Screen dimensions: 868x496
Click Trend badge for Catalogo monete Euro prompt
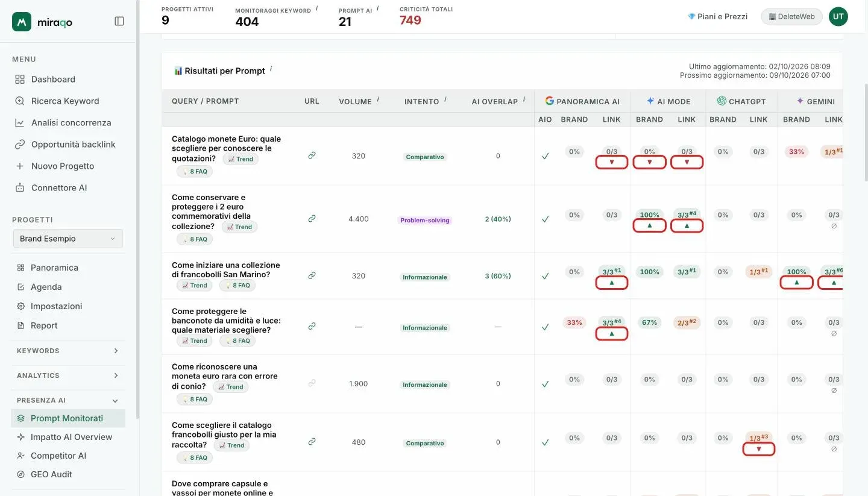241,159
